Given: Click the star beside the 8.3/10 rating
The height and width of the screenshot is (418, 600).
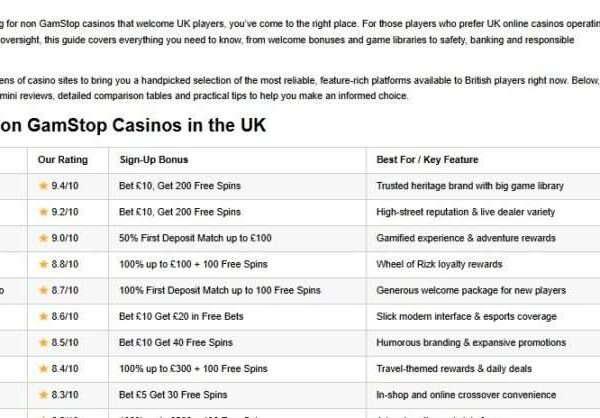Looking at the screenshot, I should (43, 394).
